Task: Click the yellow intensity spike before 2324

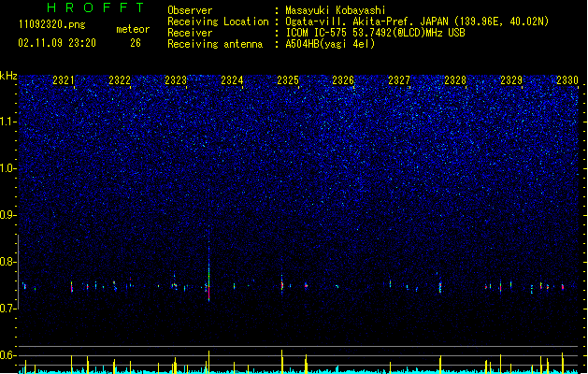Action: tap(208, 362)
